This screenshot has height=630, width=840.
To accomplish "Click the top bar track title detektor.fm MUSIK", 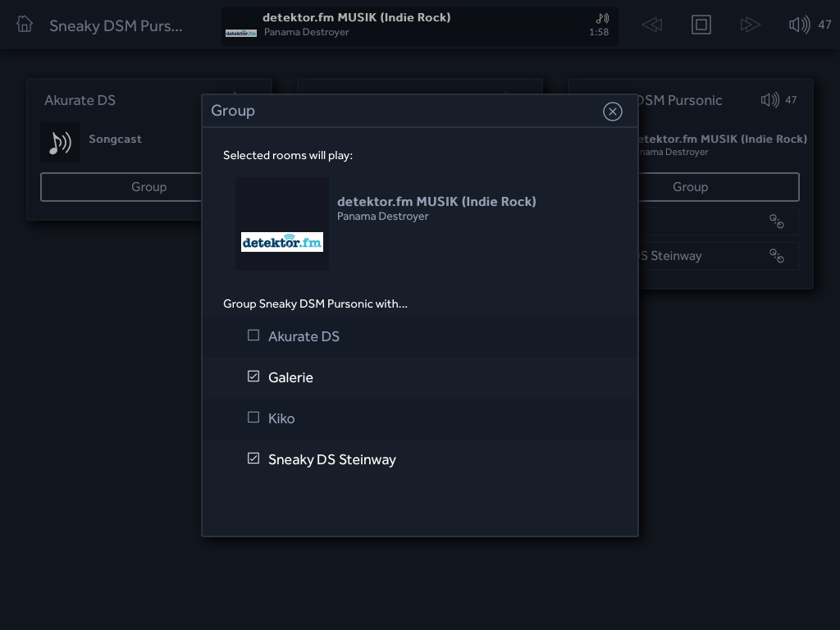I will pyautogui.click(x=356, y=17).
